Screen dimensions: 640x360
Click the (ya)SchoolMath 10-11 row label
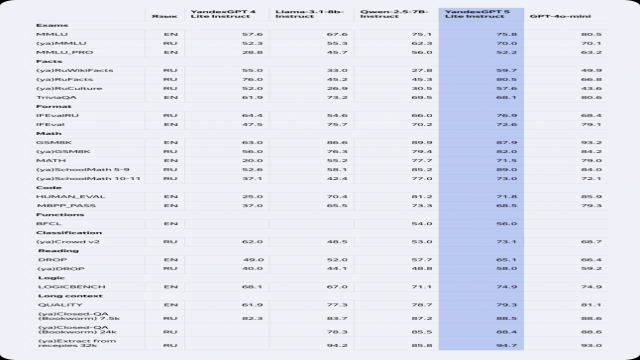(x=88, y=178)
